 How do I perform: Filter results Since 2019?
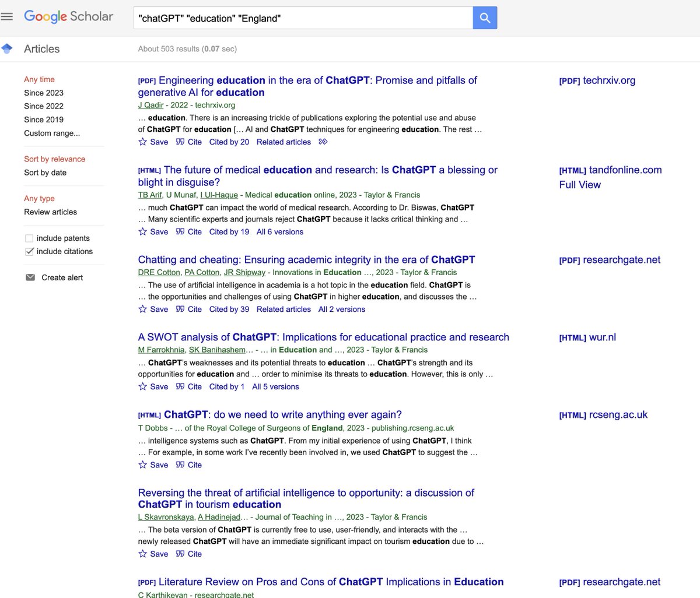(x=44, y=119)
